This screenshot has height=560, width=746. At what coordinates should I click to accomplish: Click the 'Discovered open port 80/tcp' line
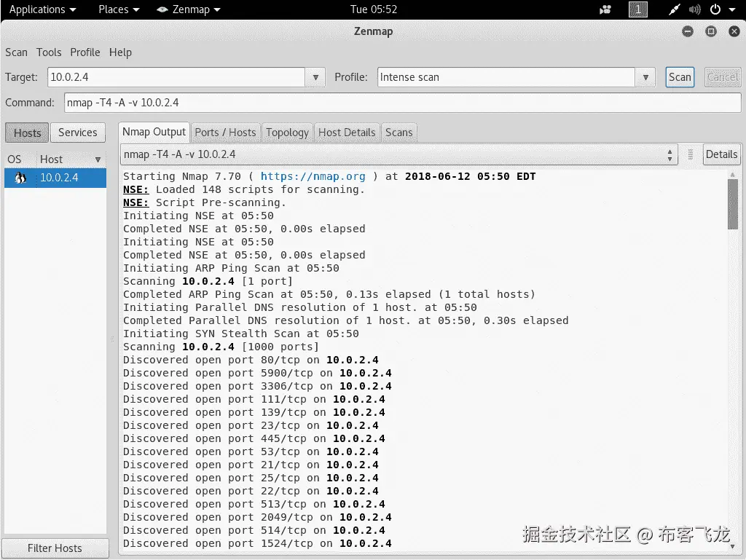click(x=251, y=360)
